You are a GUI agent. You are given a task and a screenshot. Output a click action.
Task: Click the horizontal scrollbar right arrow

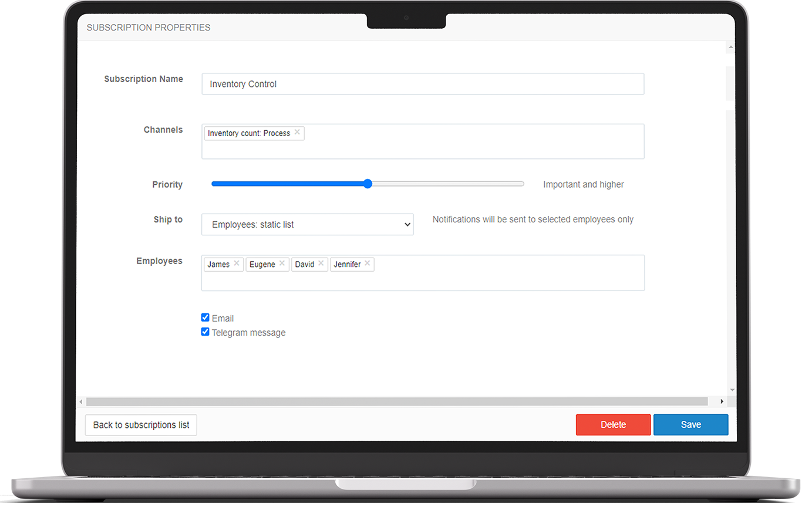point(722,401)
